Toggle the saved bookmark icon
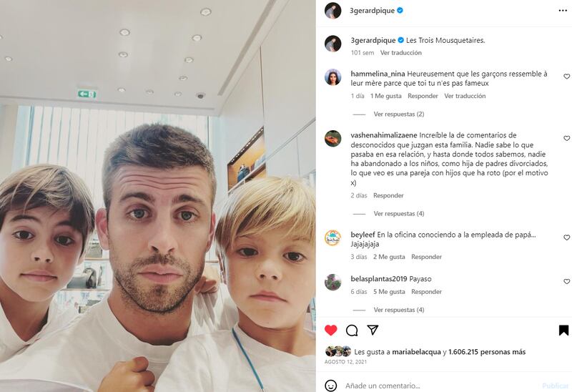Viewport: 572px width, 392px height. [563, 330]
